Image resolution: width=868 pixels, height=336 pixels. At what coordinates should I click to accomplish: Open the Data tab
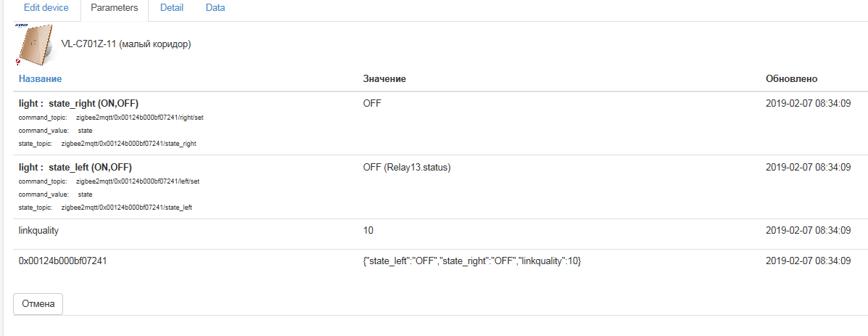click(215, 8)
